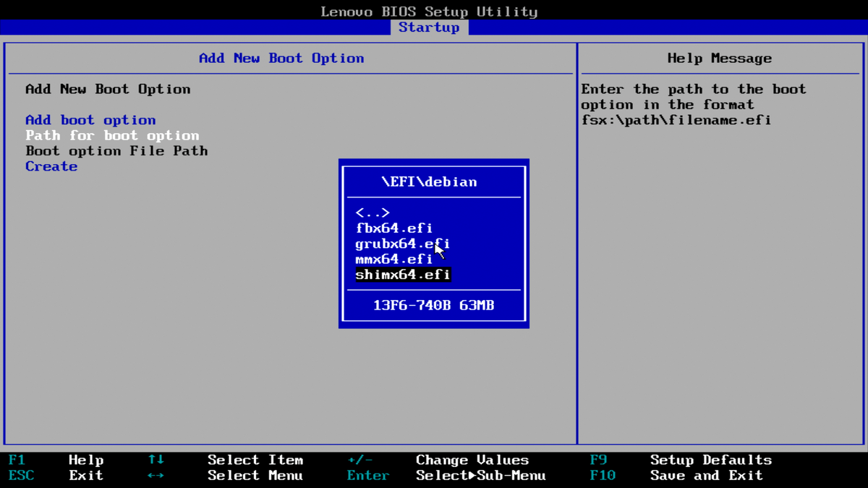Select Boot option File Path

click(x=116, y=151)
